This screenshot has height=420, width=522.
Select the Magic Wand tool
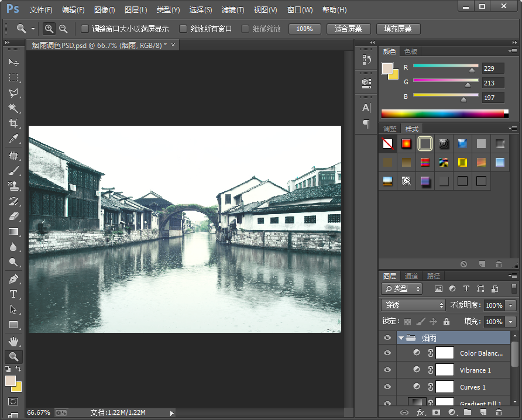pyautogui.click(x=13, y=108)
